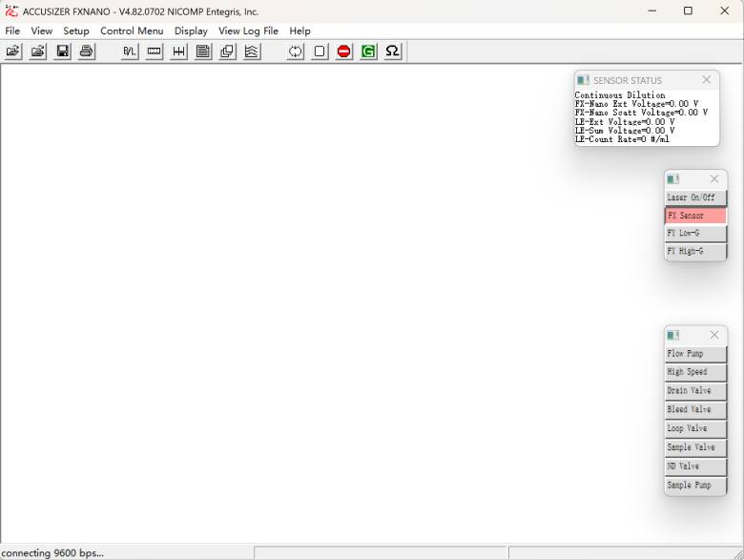
Task: Toggle the Laser On/Off button
Action: [695, 197]
